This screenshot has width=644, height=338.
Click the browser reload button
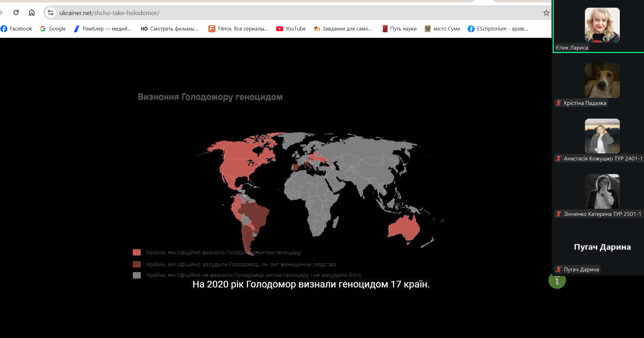(x=16, y=13)
